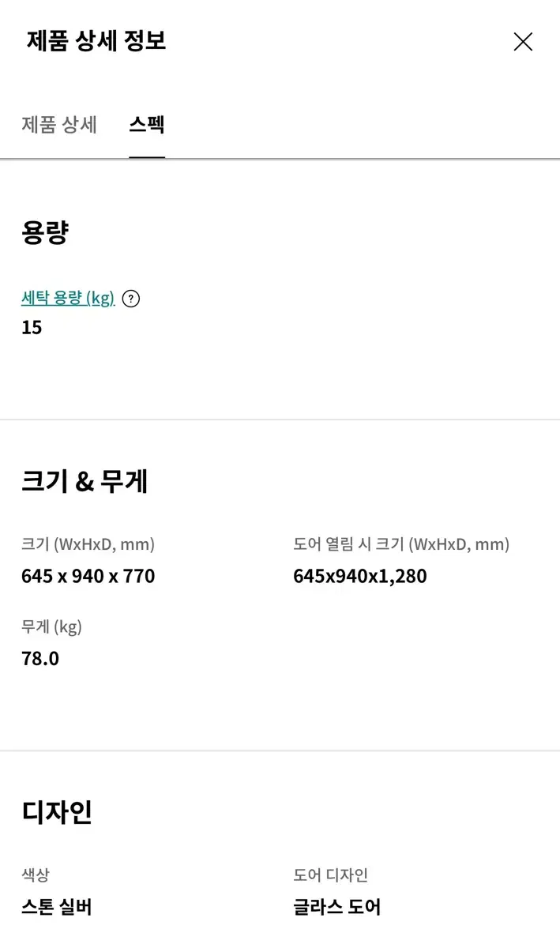
Task: Click the 무게 (kg) label
Action: click(51, 627)
